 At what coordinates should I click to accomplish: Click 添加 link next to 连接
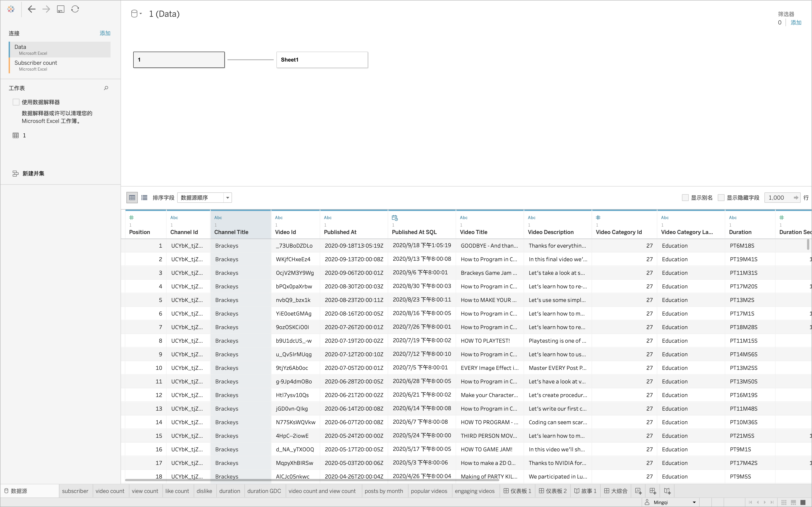[105, 33]
